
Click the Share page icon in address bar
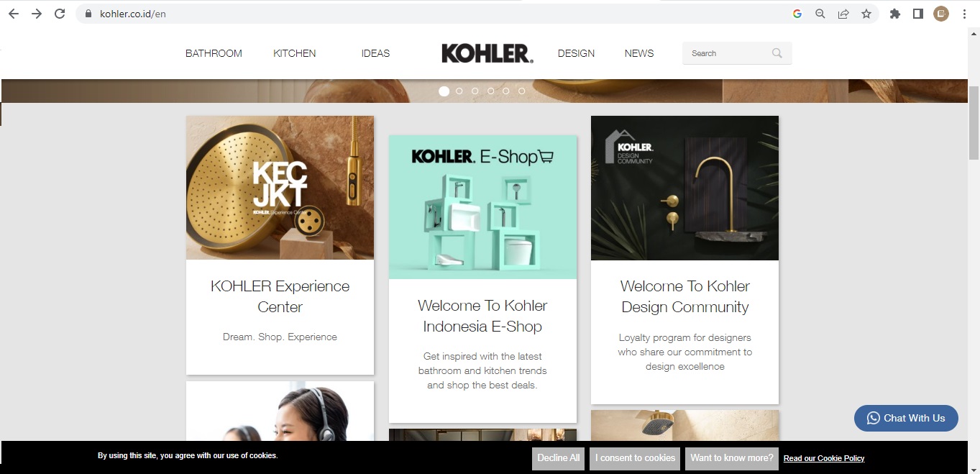click(x=843, y=14)
